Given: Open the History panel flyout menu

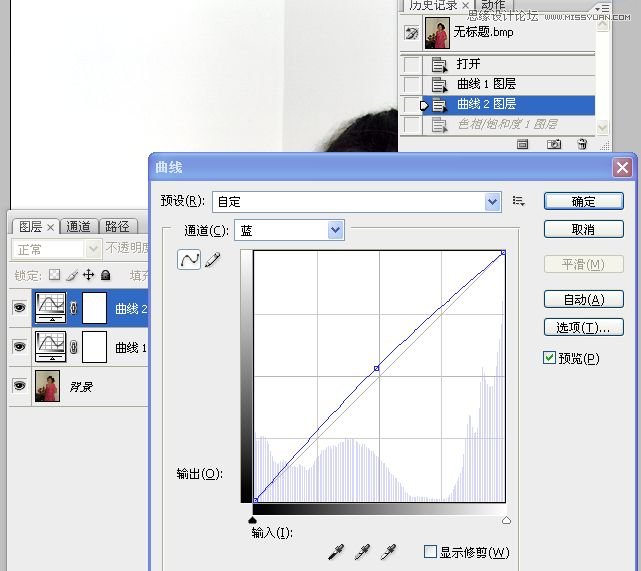Looking at the screenshot, I should pos(602,8).
